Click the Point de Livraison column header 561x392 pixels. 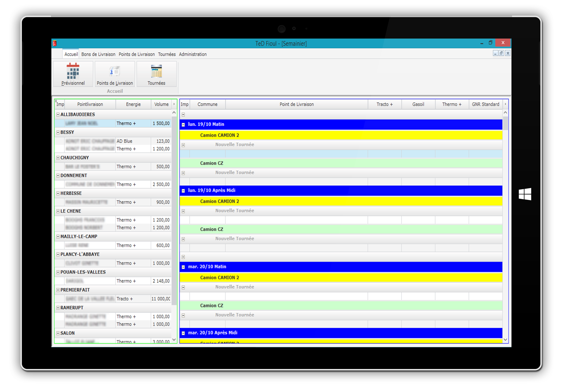tap(296, 104)
